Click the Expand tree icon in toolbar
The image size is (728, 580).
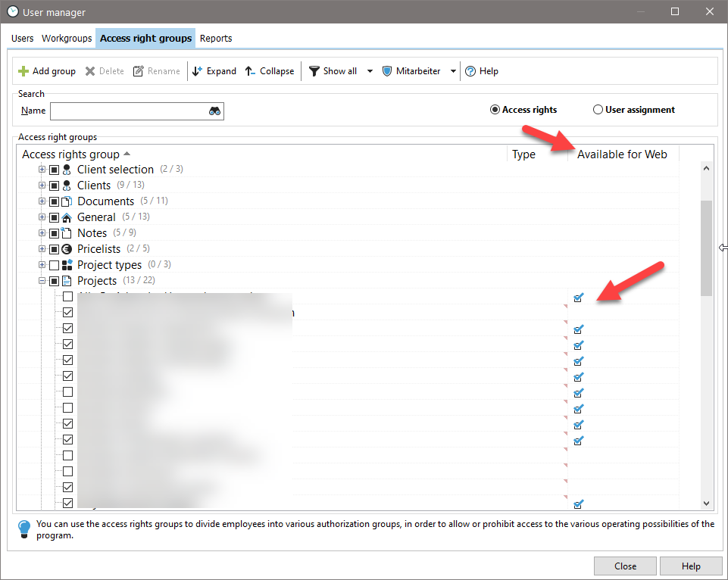click(x=198, y=71)
